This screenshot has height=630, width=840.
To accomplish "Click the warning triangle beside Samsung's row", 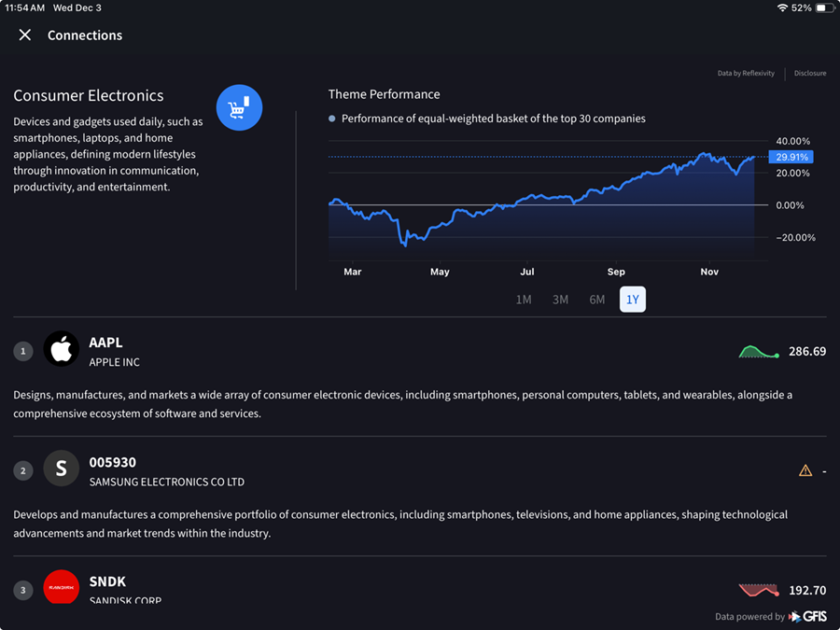I will click(805, 470).
